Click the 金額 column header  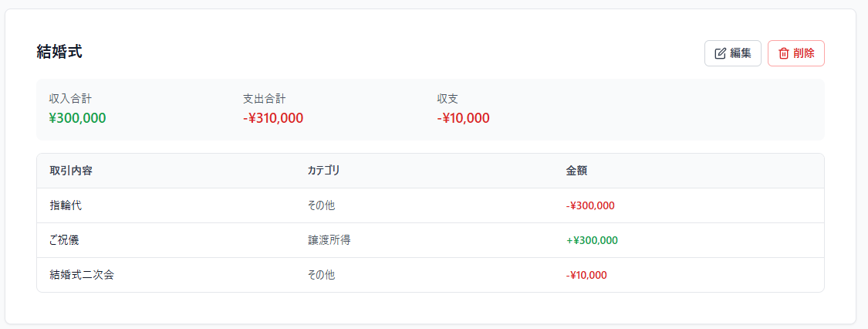pyautogui.click(x=576, y=171)
